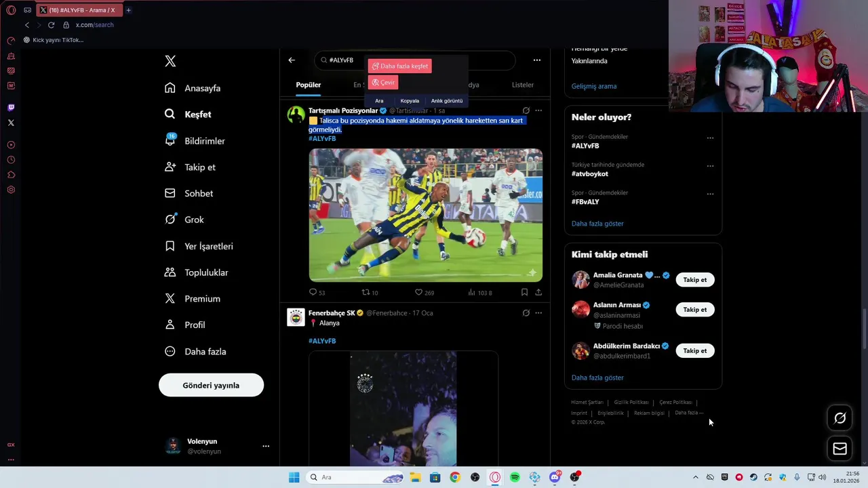Viewport: 868px width, 488px height.
Task: Open Bildirimler with 16 badge
Action: pyautogui.click(x=195, y=141)
